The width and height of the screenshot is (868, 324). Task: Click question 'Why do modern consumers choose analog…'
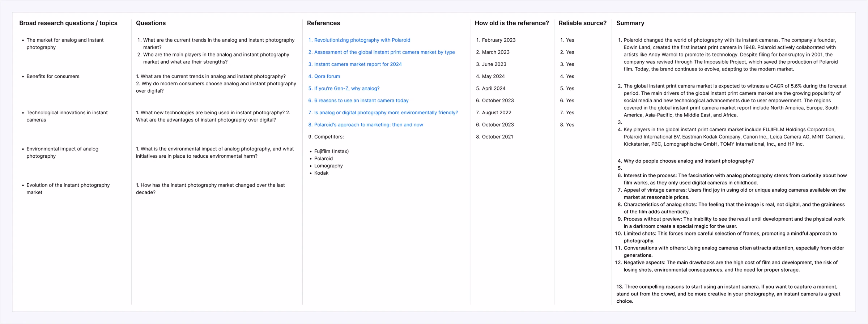click(216, 87)
